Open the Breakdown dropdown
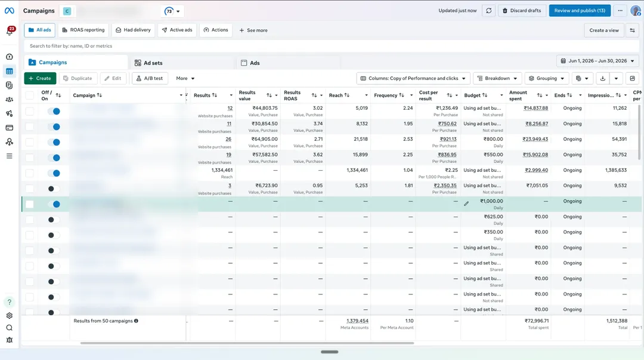644x360 pixels. point(497,79)
